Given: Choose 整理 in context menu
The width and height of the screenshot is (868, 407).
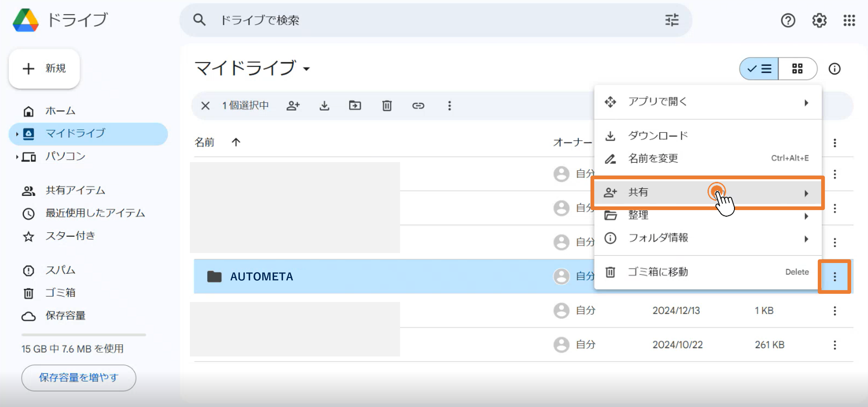Looking at the screenshot, I should click(x=708, y=215).
